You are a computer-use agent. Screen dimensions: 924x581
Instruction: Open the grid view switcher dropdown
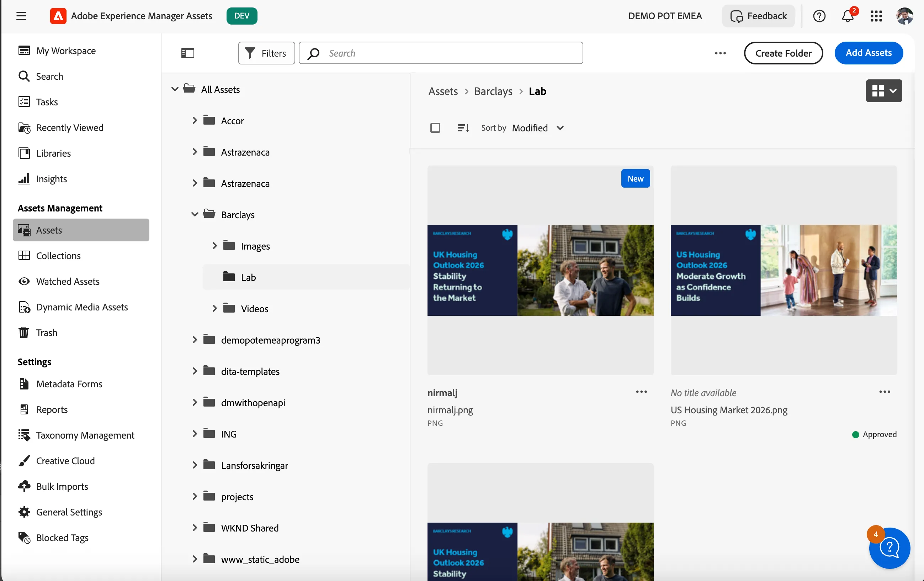pyautogui.click(x=884, y=91)
